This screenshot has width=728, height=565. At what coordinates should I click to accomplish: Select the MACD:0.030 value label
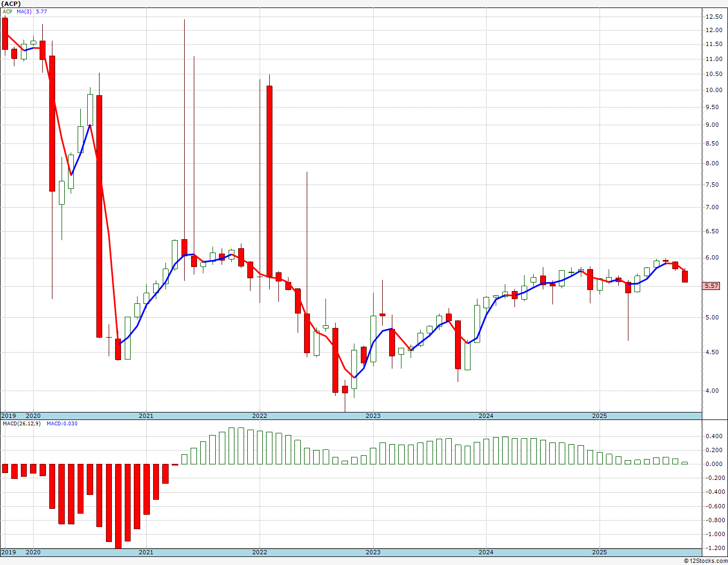coord(62,424)
